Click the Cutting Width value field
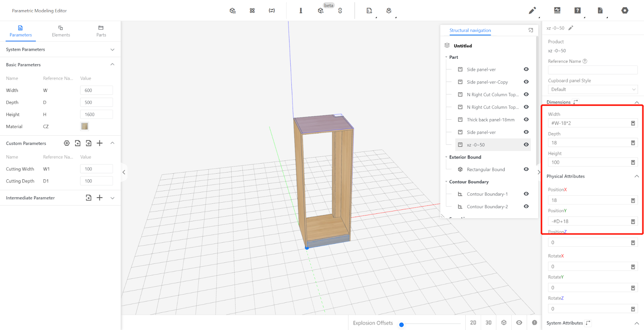644x330 pixels. click(x=96, y=169)
